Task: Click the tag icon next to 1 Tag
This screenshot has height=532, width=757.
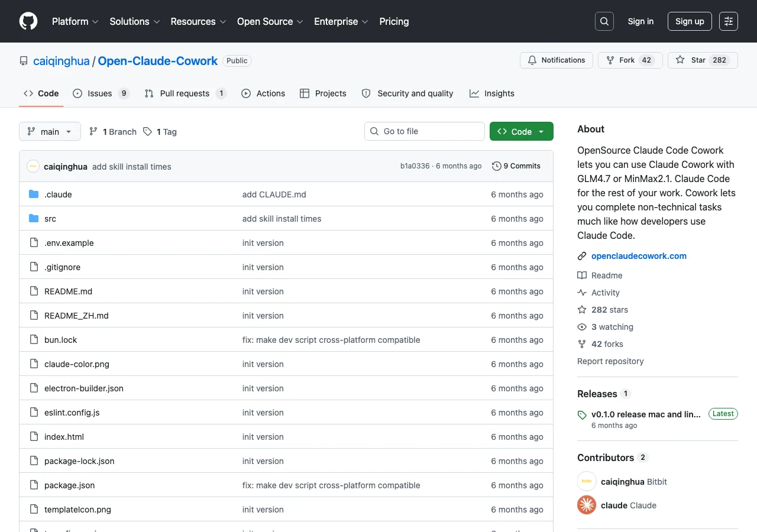Action: pos(147,132)
